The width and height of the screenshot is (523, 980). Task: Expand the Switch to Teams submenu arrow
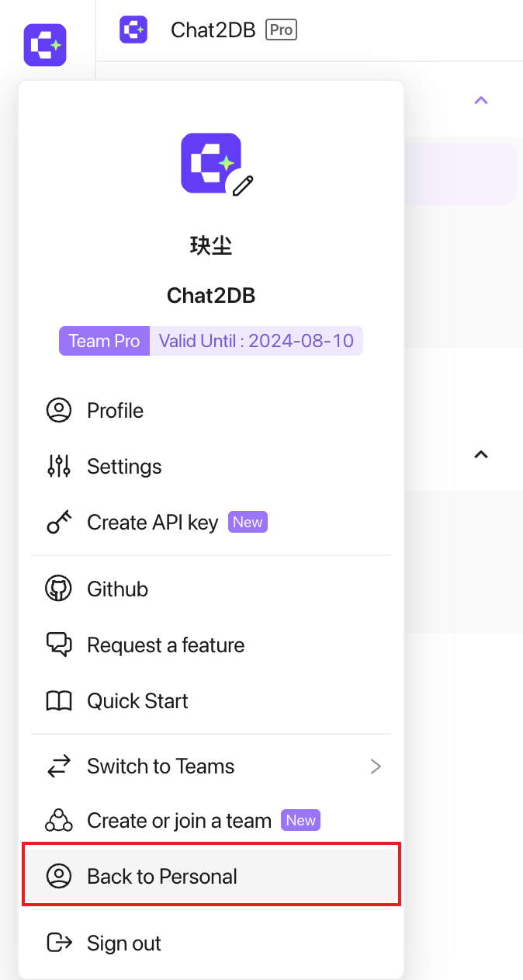click(376, 766)
